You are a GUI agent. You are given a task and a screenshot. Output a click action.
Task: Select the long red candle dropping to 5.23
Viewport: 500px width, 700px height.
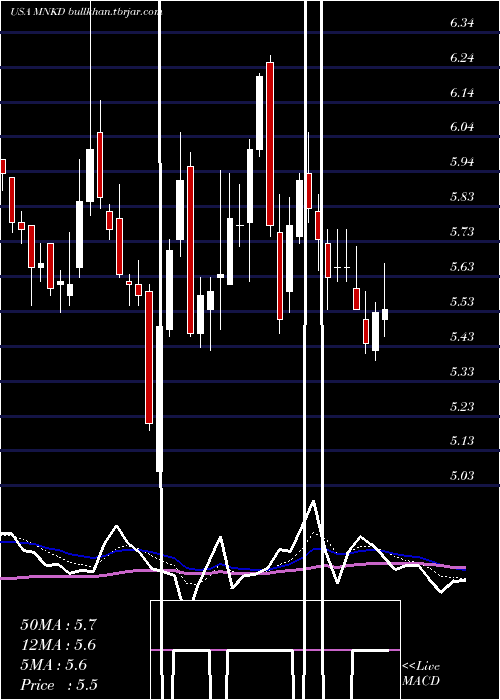click(149, 357)
